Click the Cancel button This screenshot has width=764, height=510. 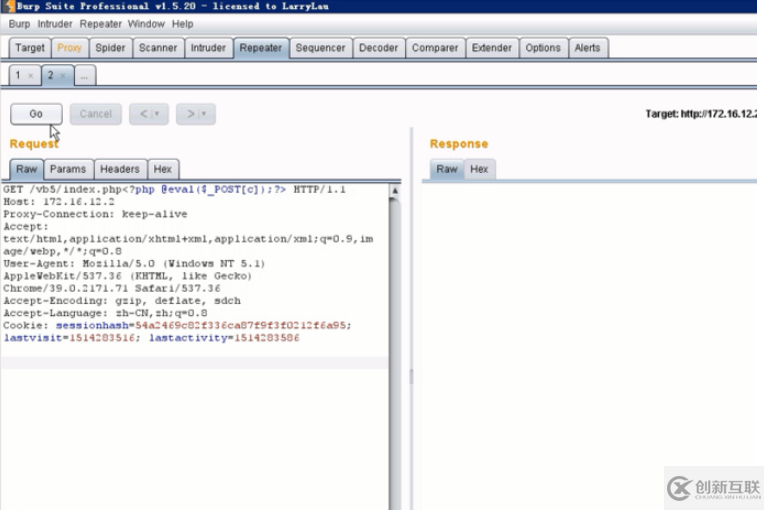96,114
